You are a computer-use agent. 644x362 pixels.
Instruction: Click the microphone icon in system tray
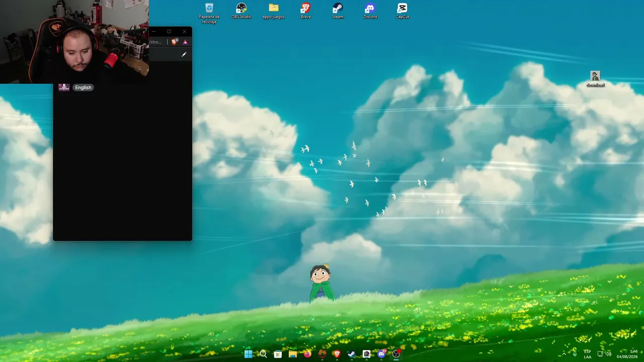(575, 354)
